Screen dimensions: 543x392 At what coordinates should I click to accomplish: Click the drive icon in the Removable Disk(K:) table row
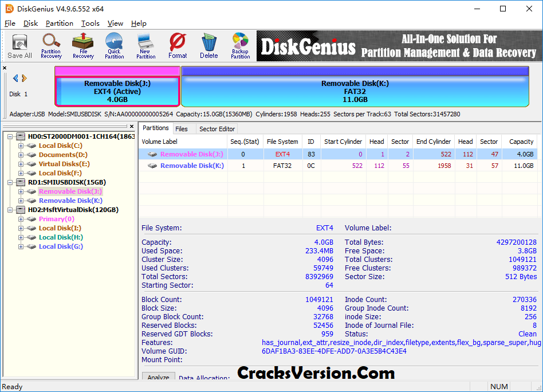pyautogui.click(x=152, y=166)
